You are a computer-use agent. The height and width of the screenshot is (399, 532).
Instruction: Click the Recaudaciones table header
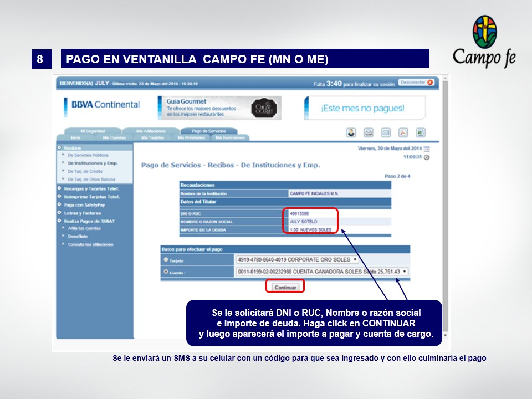point(285,185)
